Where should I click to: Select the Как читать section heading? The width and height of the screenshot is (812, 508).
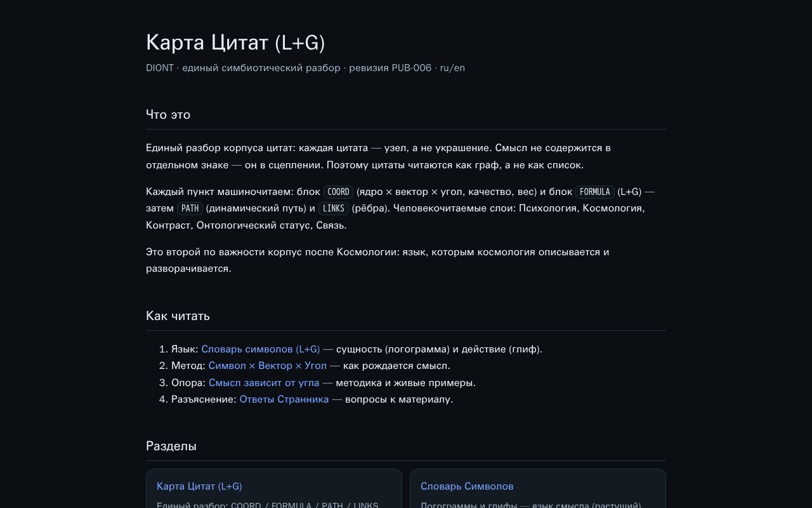point(178,316)
